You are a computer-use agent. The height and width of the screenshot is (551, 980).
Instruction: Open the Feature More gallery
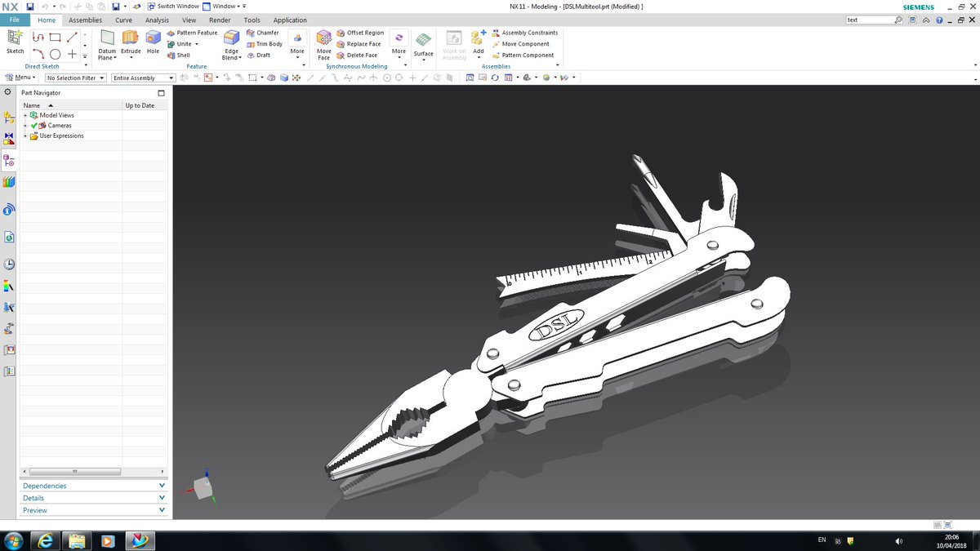pyautogui.click(x=297, y=44)
